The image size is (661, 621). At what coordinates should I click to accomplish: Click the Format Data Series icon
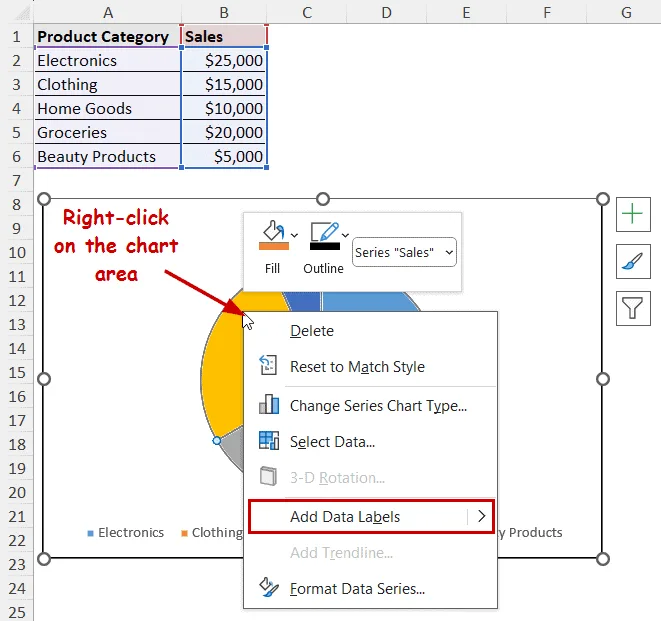click(x=269, y=587)
